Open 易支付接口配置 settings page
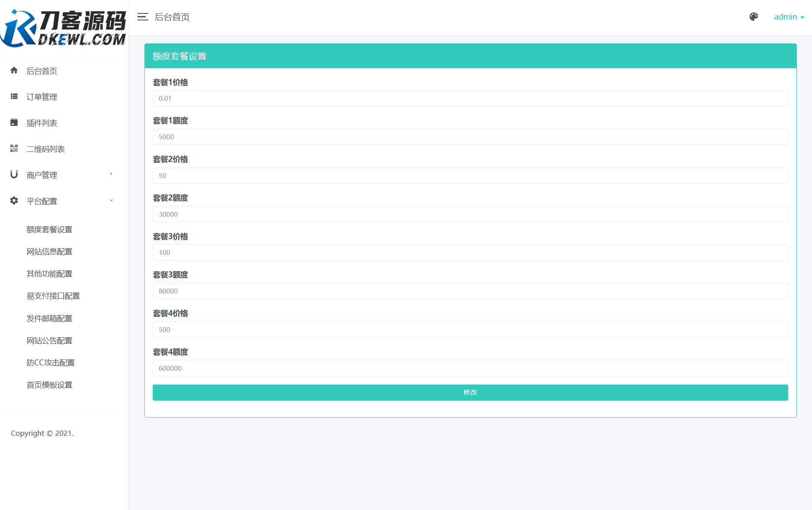Screen dimensions: 812x510 coord(53,296)
